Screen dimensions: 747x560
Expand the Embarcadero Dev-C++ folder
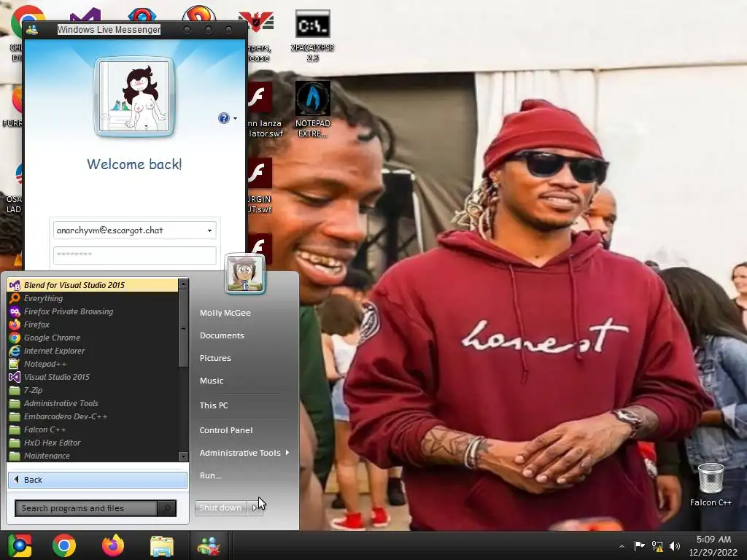pos(93,416)
